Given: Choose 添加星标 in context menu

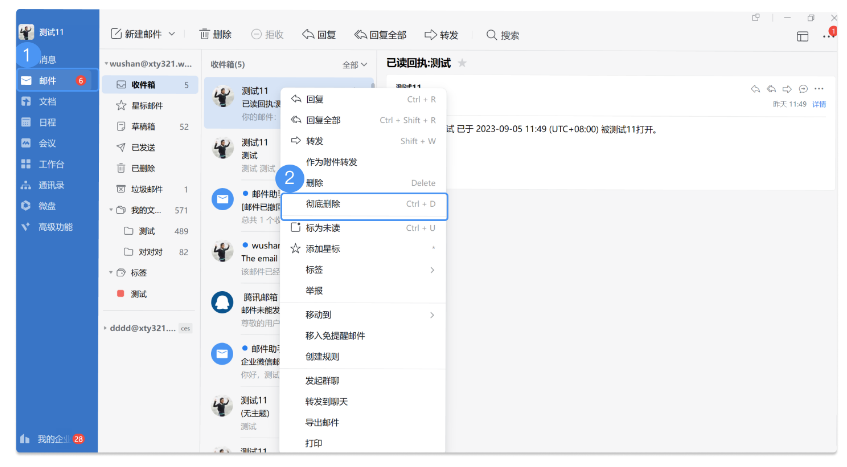Looking at the screenshot, I should [363, 249].
